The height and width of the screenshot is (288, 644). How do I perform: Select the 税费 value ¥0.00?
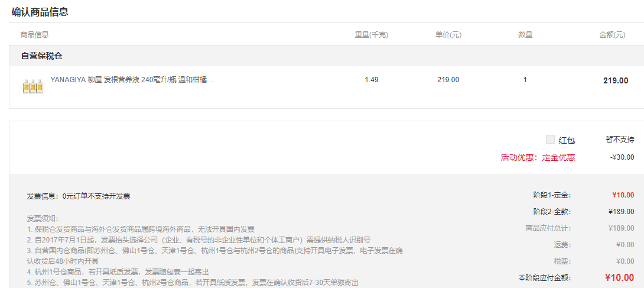pos(625,261)
